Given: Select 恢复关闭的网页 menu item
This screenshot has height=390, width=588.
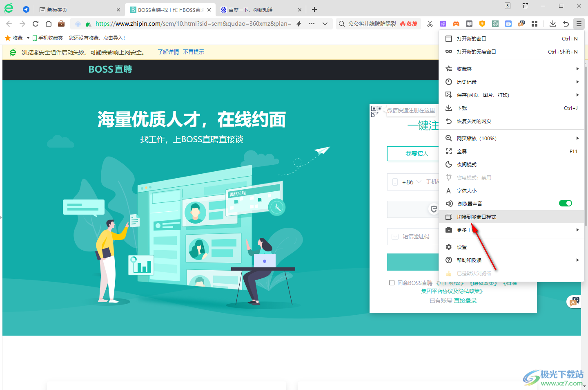Looking at the screenshot, I should pos(512,121).
